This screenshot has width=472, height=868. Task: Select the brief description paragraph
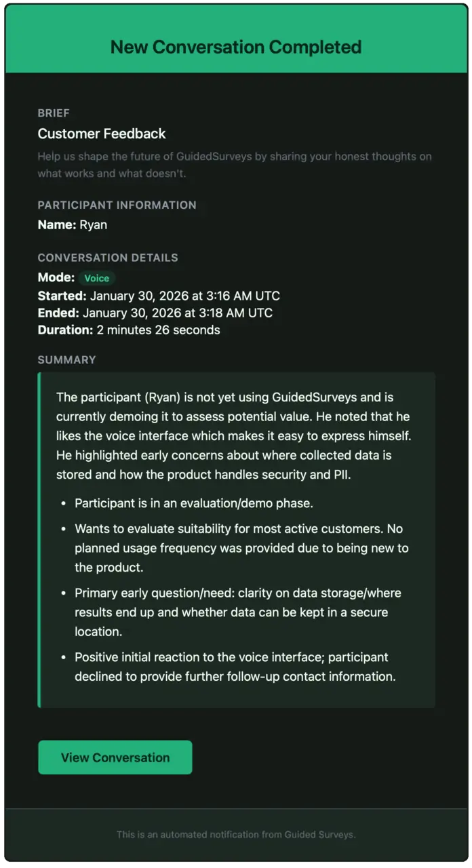(x=235, y=165)
